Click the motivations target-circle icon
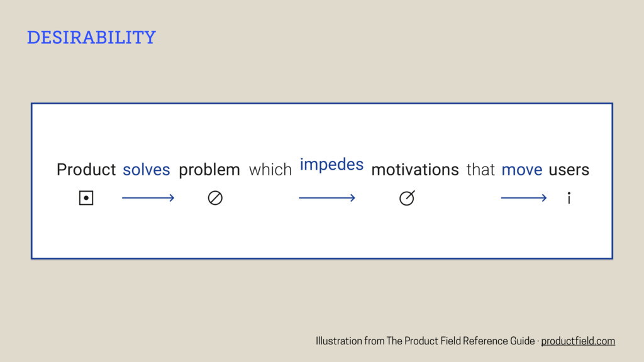Viewport: 644px width, 362px height. (x=407, y=199)
